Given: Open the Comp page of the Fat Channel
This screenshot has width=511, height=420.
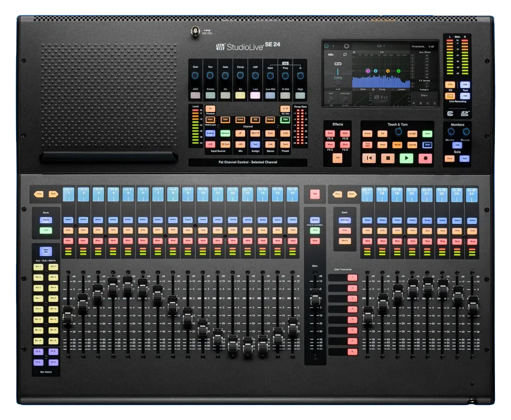Looking at the screenshot, I should [241, 120].
